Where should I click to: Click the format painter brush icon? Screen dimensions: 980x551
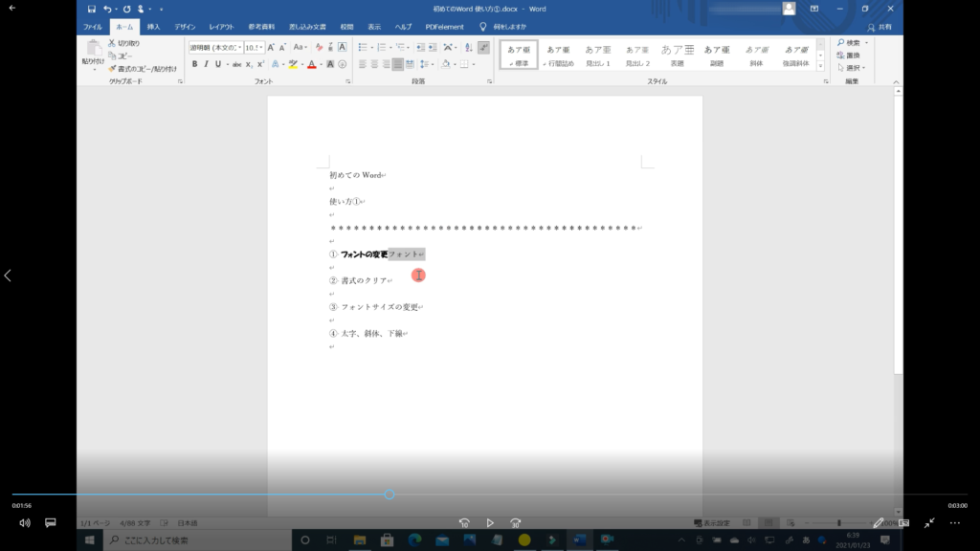tap(112, 68)
